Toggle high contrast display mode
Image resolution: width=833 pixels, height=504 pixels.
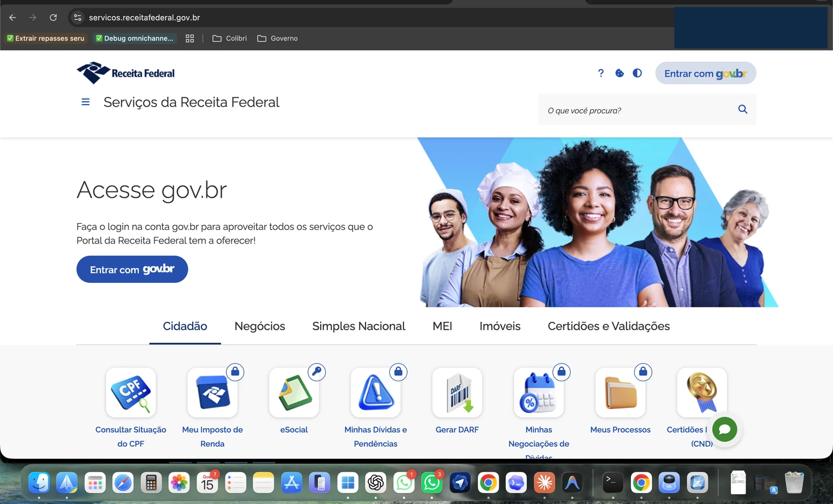click(x=637, y=73)
